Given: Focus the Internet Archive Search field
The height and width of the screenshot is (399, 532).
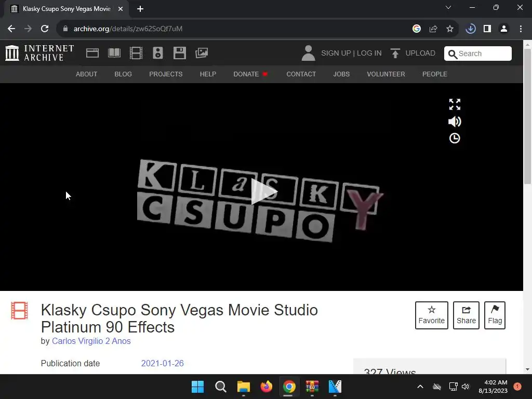Looking at the screenshot, I should [478, 54].
